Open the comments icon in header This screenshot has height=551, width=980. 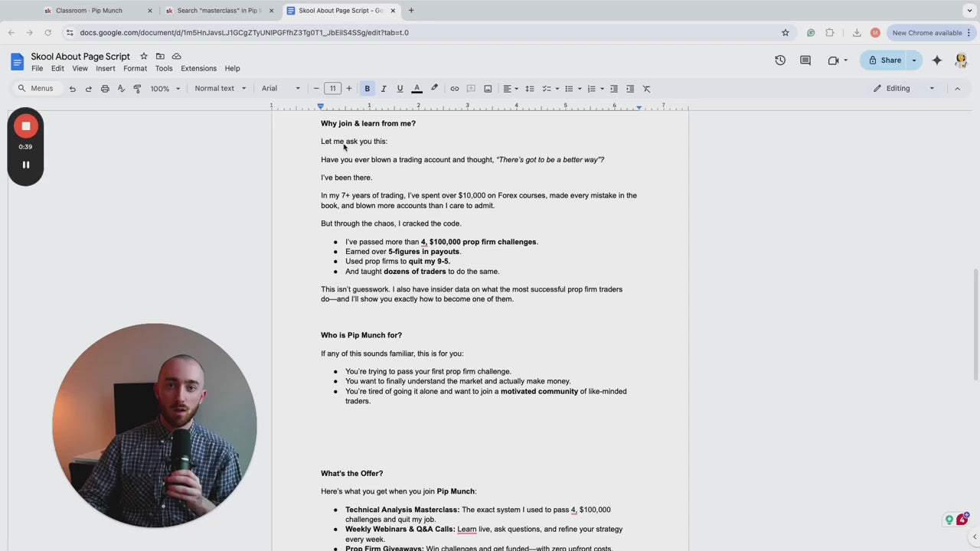805,60
